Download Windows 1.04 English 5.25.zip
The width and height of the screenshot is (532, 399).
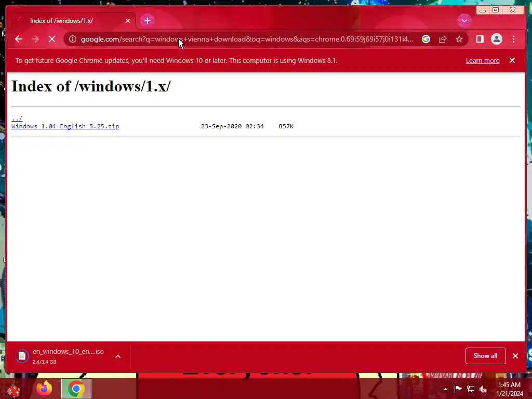[65, 126]
